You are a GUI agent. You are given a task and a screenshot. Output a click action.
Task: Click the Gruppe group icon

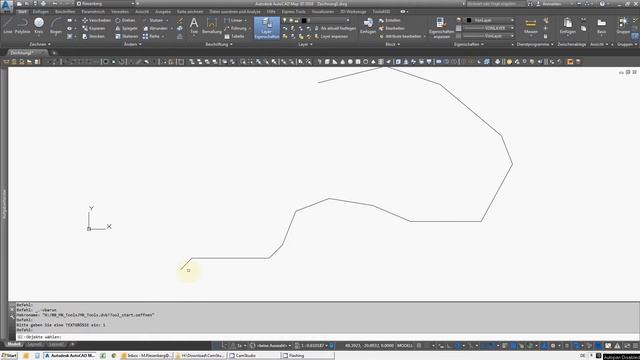623,25
